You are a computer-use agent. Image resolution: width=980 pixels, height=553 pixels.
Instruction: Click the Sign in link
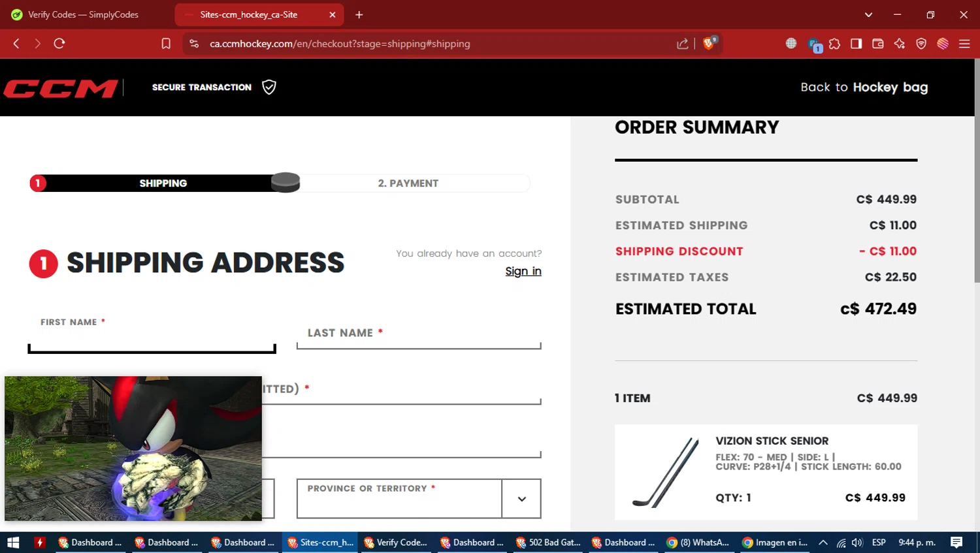click(523, 271)
